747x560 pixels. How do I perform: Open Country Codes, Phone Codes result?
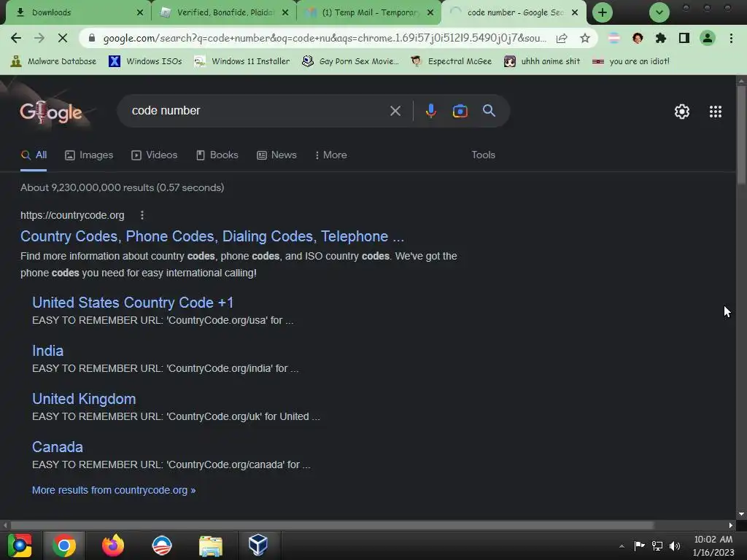click(212, 236)
